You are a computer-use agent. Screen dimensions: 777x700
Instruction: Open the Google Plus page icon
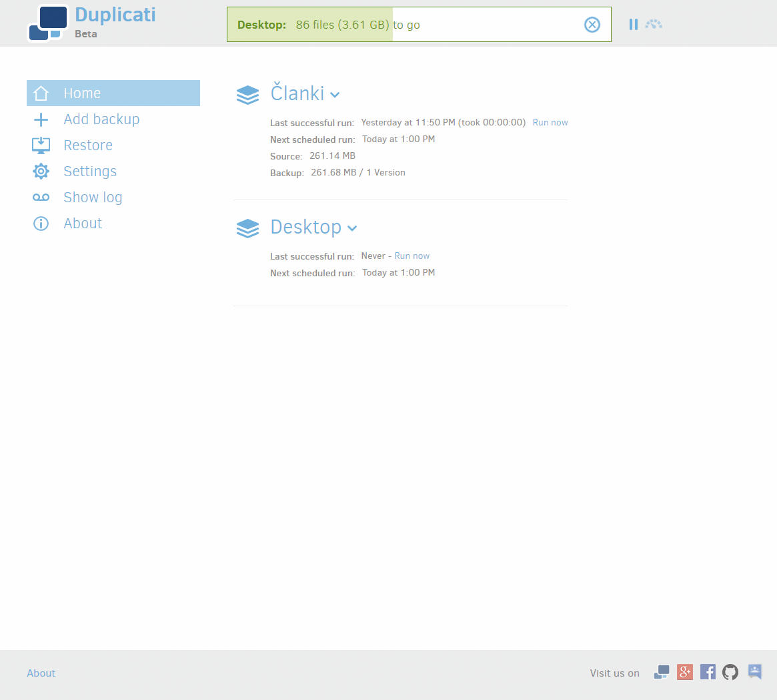(x=685, y=672)
